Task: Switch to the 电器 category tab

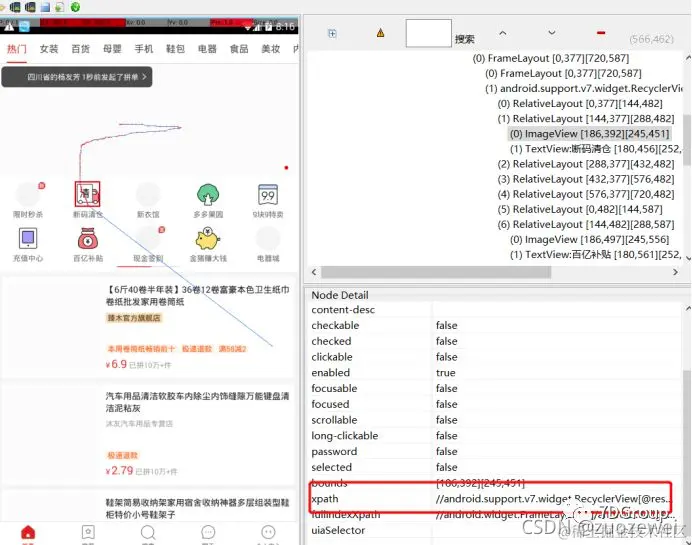Action: tap(207, 49)
